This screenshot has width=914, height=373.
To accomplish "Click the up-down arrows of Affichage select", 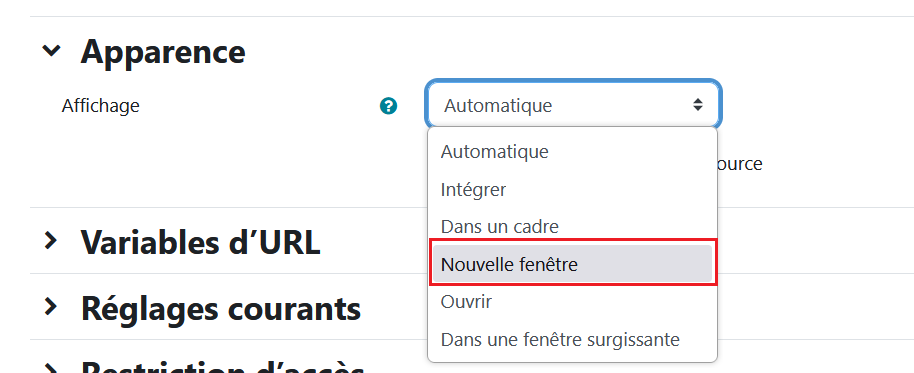I will pos(698,105).
